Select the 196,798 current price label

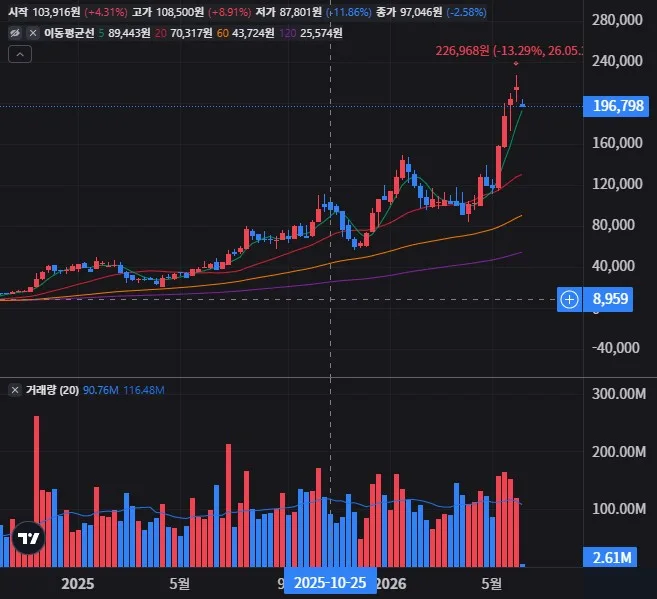coord(616,106)
